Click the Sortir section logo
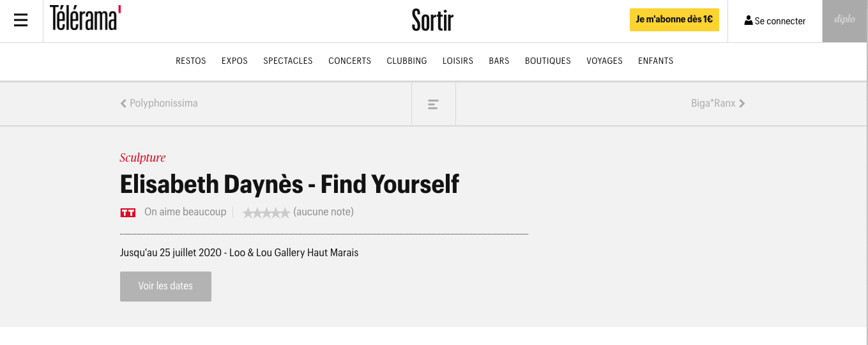Screen dimensions: 868x345 (x=432, y=21)
